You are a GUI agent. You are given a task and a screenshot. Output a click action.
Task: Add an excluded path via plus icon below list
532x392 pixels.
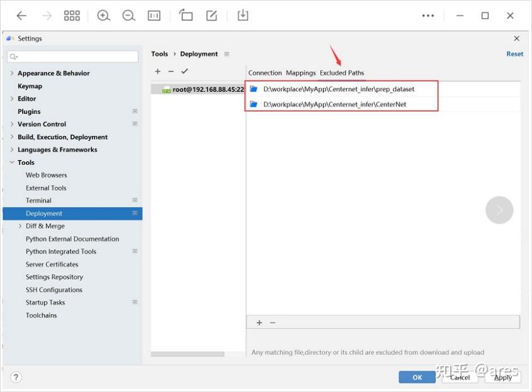(x=259, y=322)
